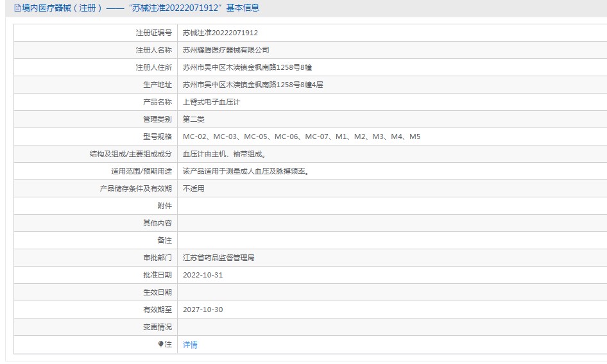Click the 其他内容 label
The width and height of the screenshot is (607, 364).
coord(158,223)
